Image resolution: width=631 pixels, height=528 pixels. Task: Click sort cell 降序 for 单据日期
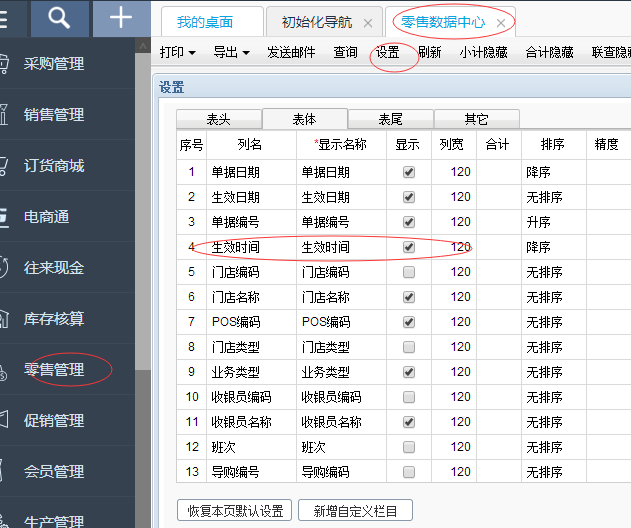pos(552,172)
